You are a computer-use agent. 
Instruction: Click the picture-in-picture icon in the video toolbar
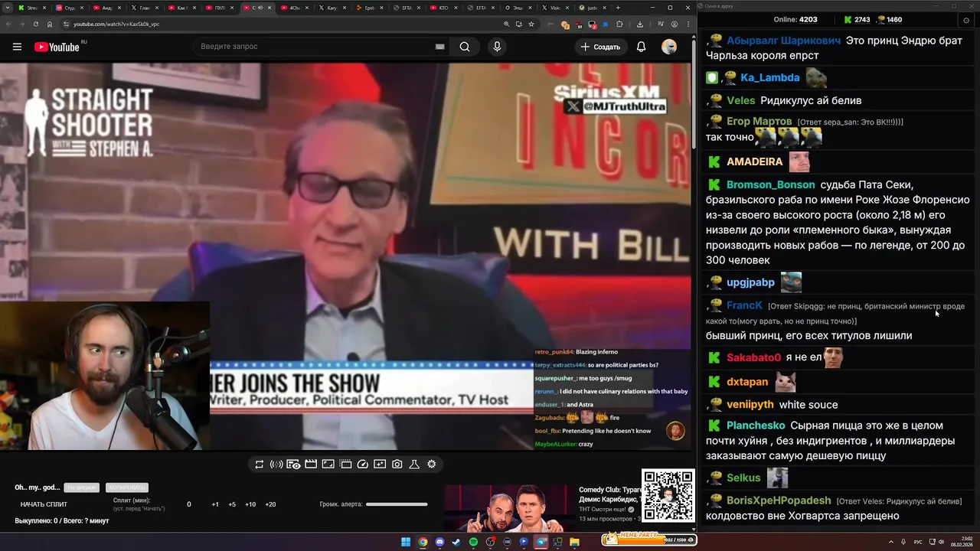tap(328, 464)
